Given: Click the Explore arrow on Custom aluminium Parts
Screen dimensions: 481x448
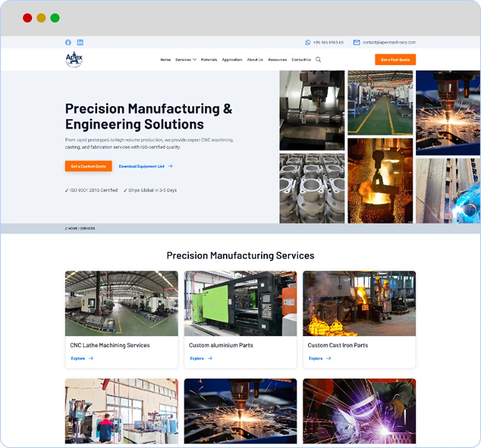Looking at the screenshot, I should 211,358.
